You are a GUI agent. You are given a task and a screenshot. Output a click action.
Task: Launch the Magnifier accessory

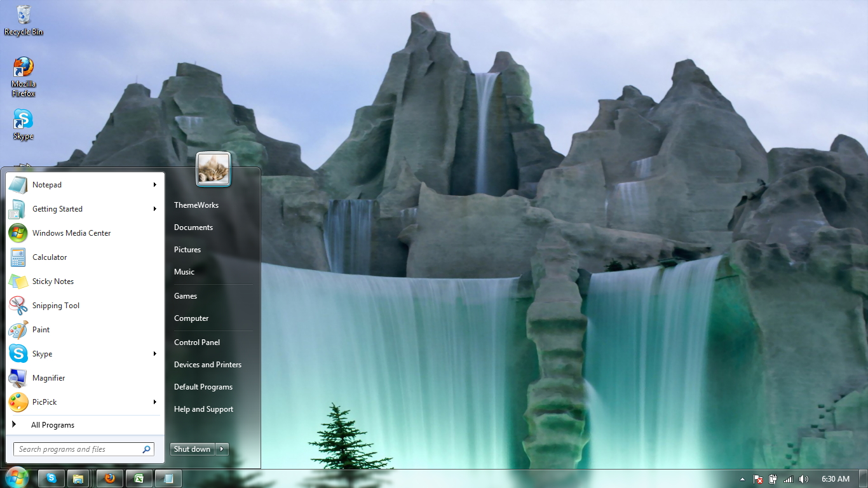click(x=48, y=377)
